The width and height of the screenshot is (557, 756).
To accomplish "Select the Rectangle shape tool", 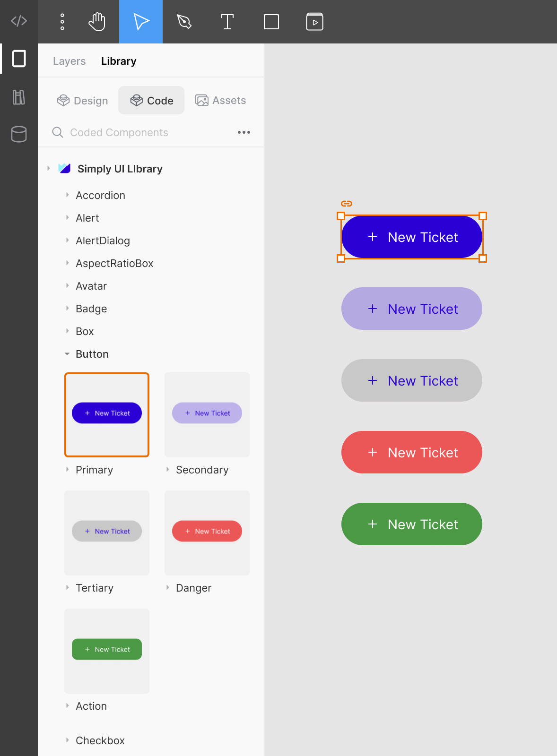I will pyautogui.click(x=271, y=22).
